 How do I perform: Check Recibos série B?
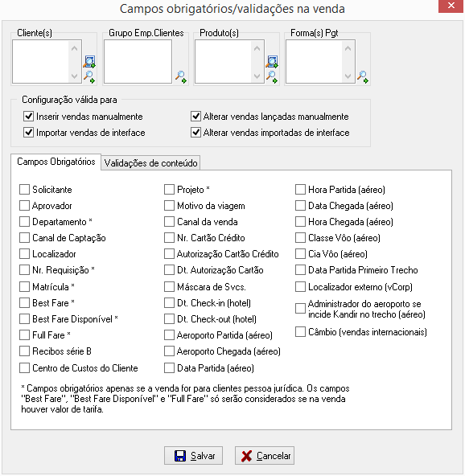(24, 351)
